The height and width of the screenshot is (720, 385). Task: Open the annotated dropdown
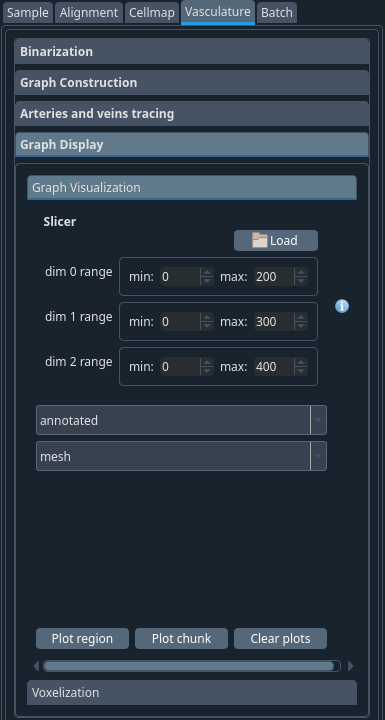pyautogui.click(x=181, y=420)
